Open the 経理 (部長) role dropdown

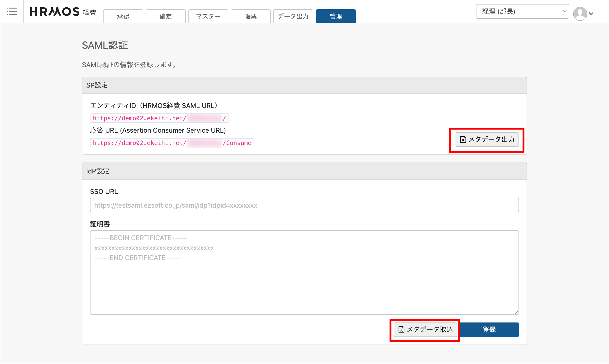(x=522, y=11)
